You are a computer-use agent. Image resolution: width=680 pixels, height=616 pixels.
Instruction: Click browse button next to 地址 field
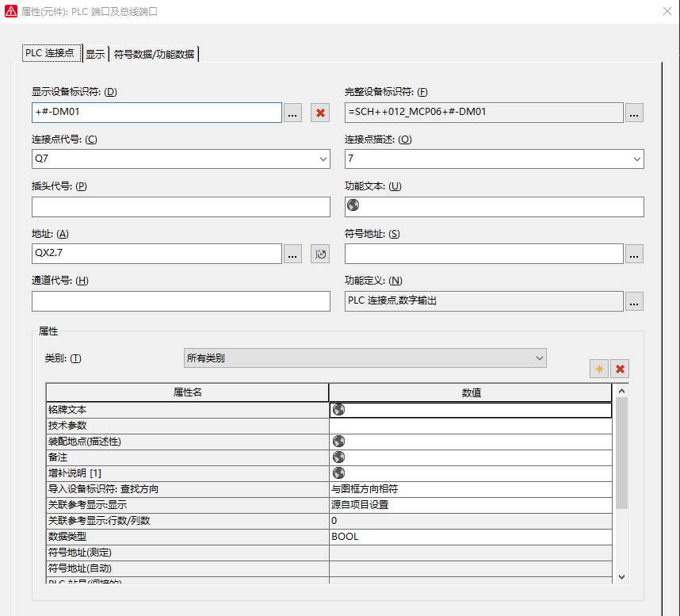coord(292,254)
